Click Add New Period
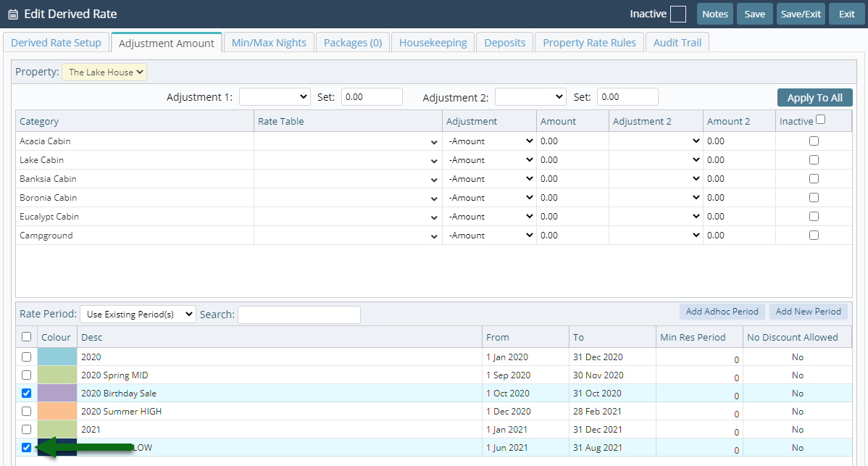 [x=808, y=312]
